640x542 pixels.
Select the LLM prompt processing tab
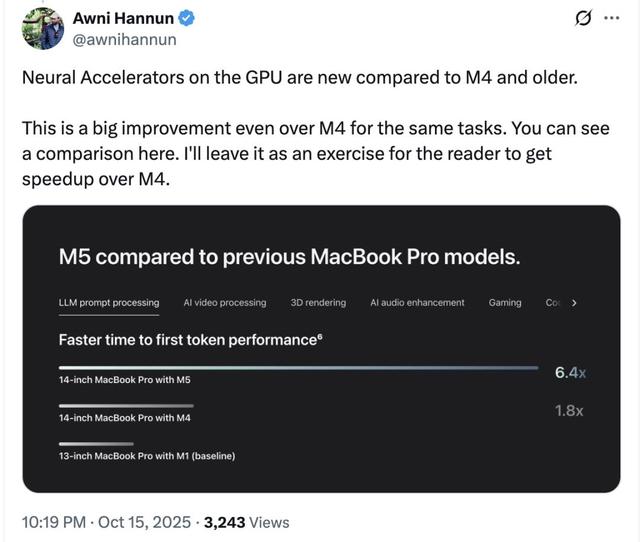[109, 302]
